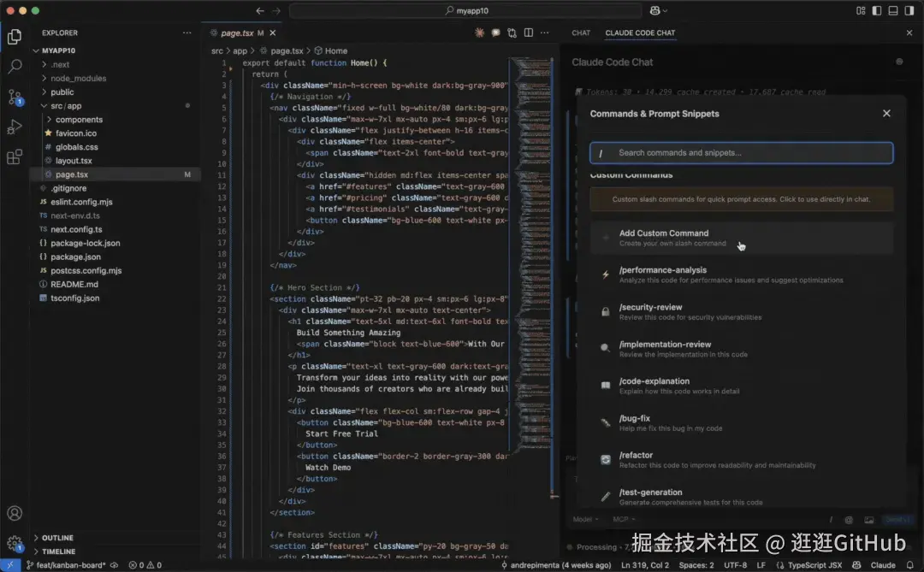Select the page.tsx editor tab
Viewport: 924px width, 572px height.
click(x=237, y=33)
